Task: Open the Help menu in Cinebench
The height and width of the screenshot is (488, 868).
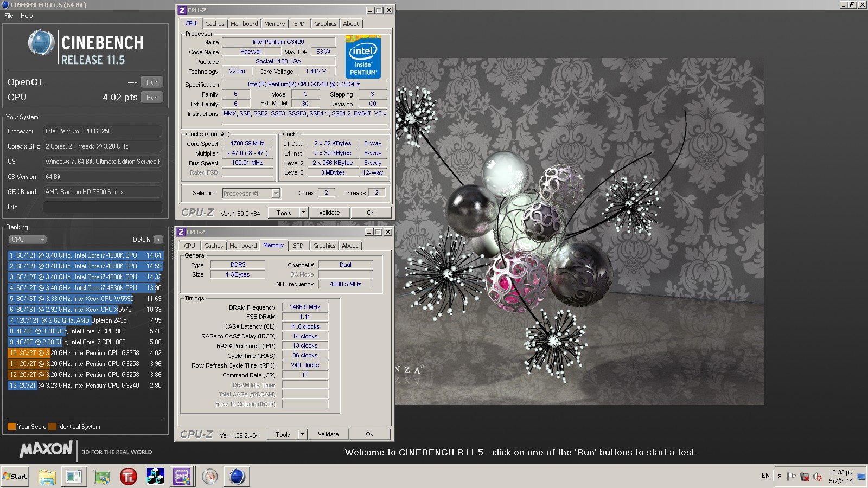Action: coord(27,16)
